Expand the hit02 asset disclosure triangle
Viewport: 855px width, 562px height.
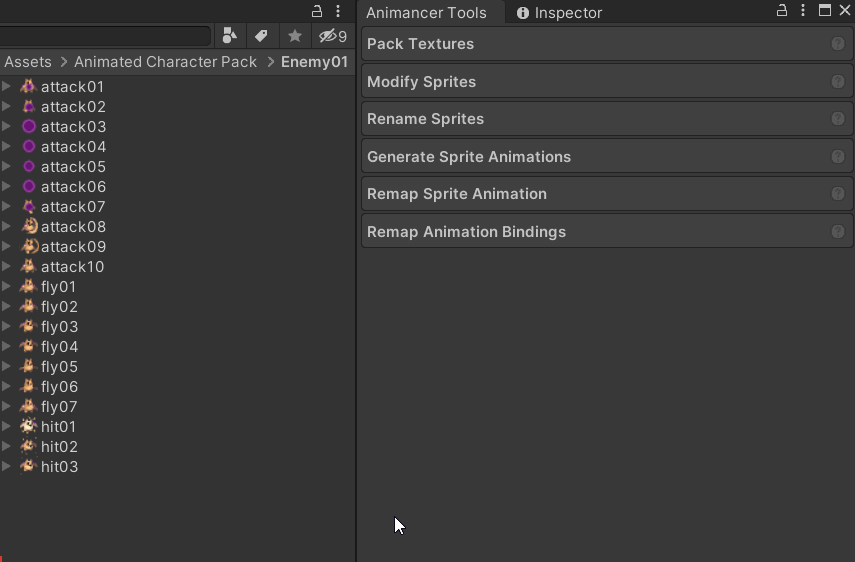click(x=7, y=446)
